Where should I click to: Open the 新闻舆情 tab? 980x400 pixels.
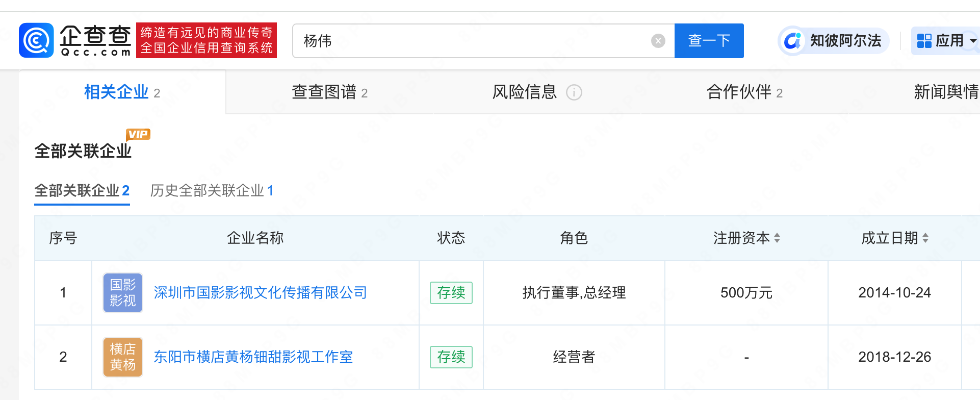coord(946,92)
